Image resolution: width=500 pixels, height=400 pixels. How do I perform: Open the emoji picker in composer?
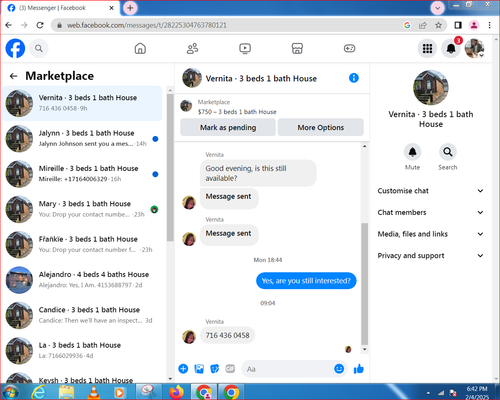(339, 369)
